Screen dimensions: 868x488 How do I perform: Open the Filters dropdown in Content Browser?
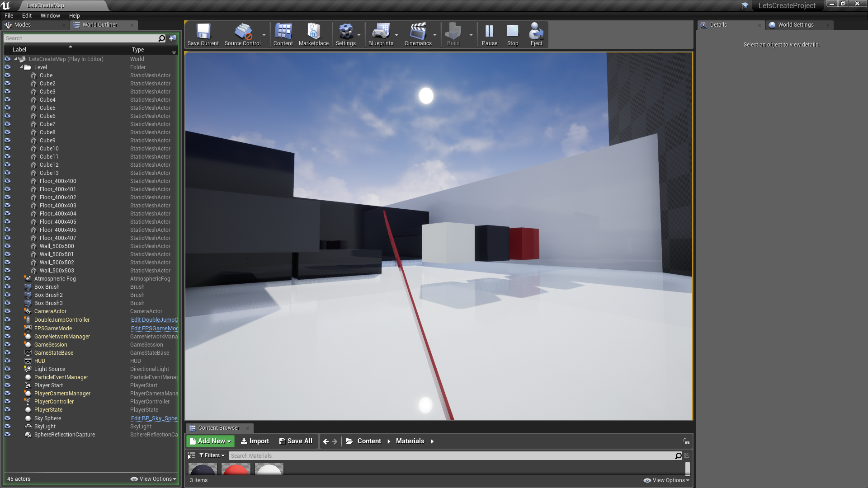pyautogui.click(x=212, y=455)
